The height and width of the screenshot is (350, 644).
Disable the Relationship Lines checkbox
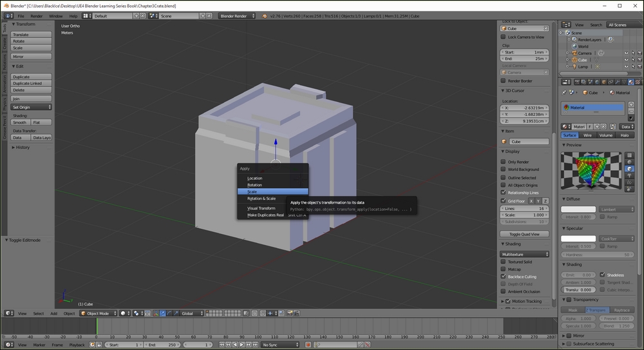click(x=503, y=193)
